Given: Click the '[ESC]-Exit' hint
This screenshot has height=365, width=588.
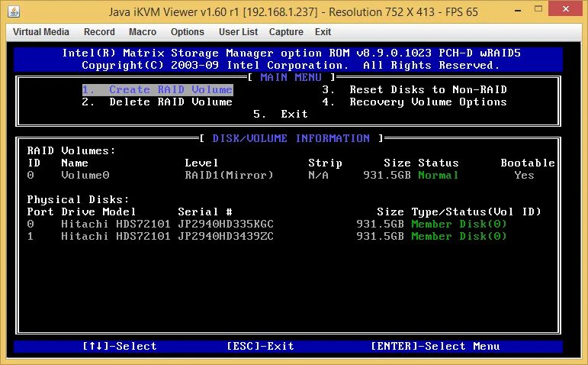Looking at the screenshot, I should pos(260,346).
